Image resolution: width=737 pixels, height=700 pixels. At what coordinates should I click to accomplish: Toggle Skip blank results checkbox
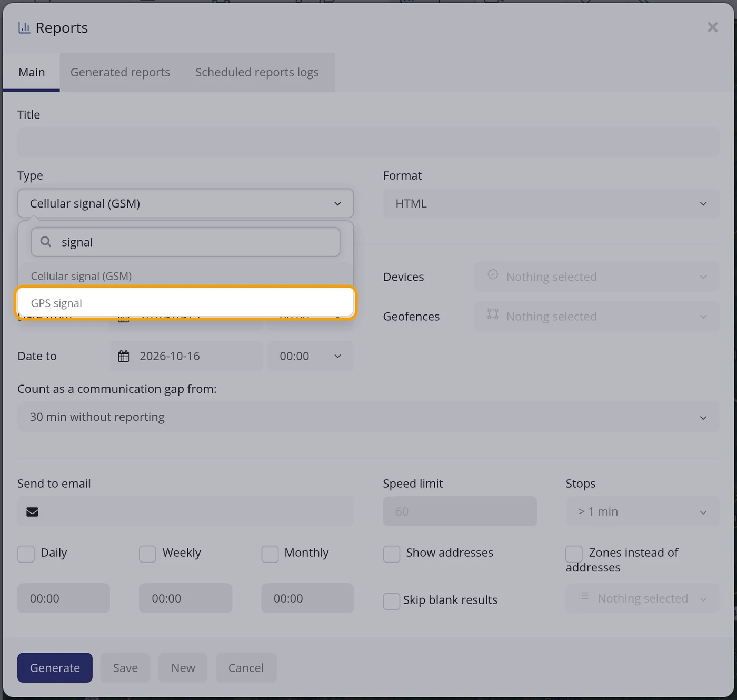point(391,602)
